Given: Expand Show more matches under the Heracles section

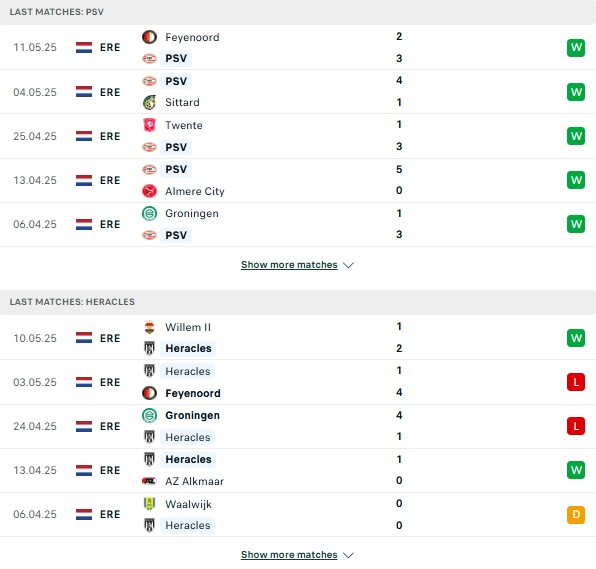Looking at the screenshot, I should [289, 555].
